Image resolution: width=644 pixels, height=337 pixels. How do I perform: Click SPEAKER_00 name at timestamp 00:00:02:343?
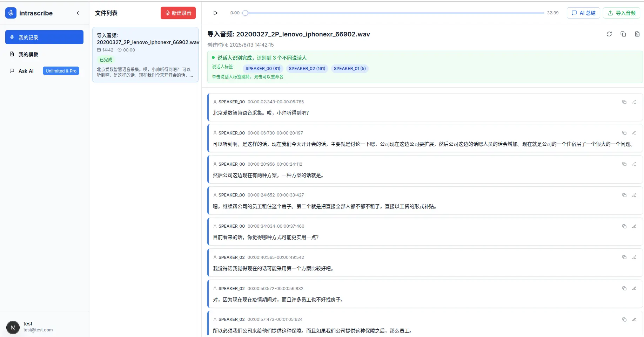[x=232, y=102]
